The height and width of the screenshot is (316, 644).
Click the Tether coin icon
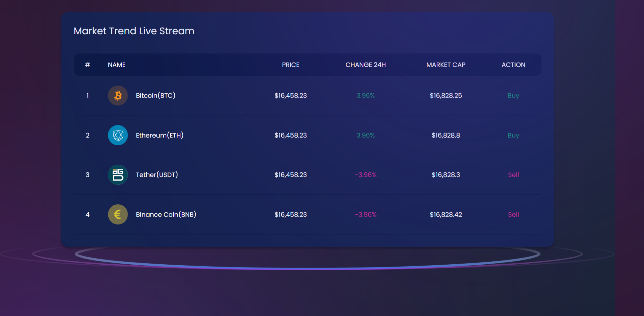[x=118, y=175]
